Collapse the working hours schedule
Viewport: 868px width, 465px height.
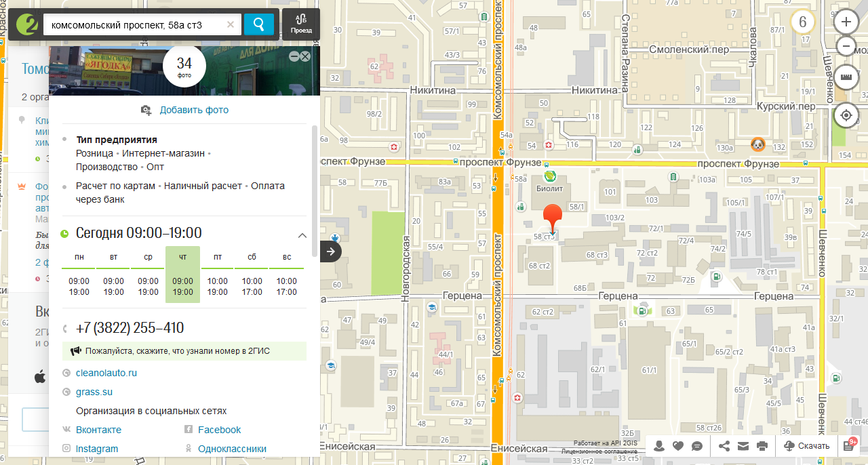click(x=302, y=235)
